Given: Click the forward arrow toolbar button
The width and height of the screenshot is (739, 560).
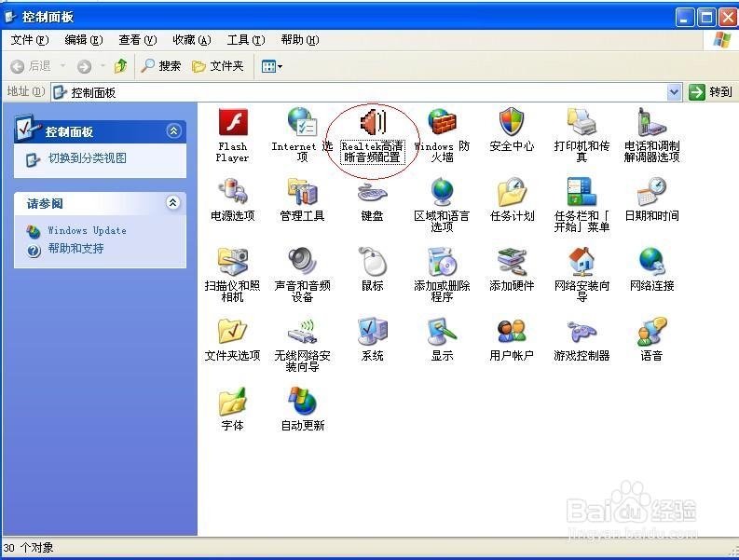Looking at the screenshot, I should coord(85,66).
